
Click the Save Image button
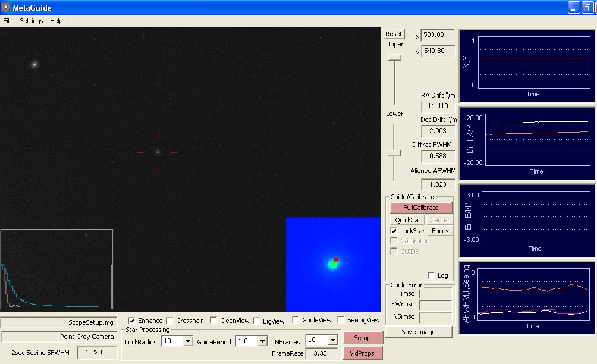click(x=419, y=332)
